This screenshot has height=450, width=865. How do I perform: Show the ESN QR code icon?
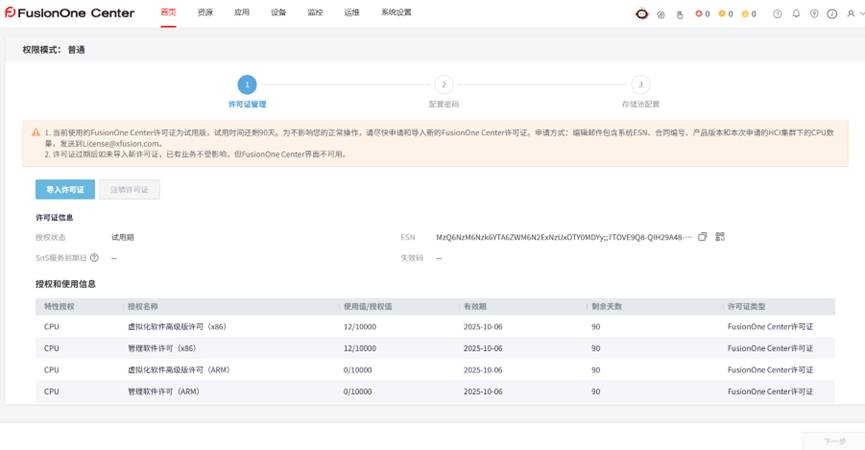720,237
